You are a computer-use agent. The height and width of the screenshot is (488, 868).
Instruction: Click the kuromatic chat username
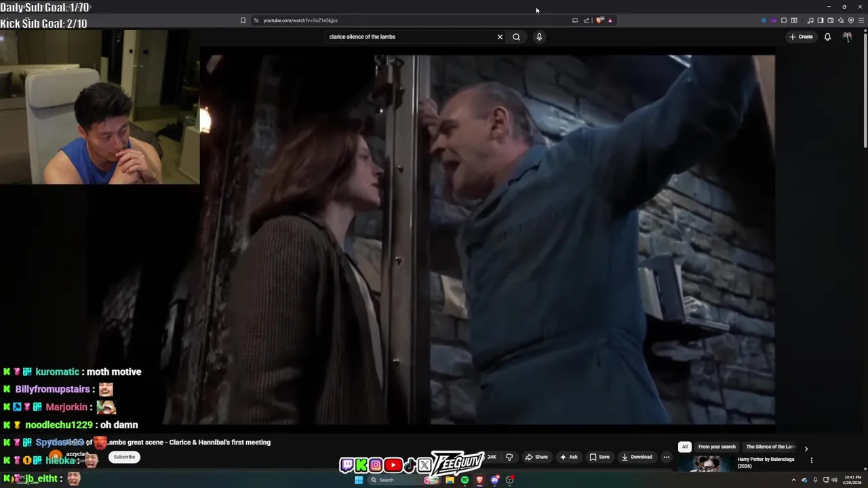pos(57,371)
